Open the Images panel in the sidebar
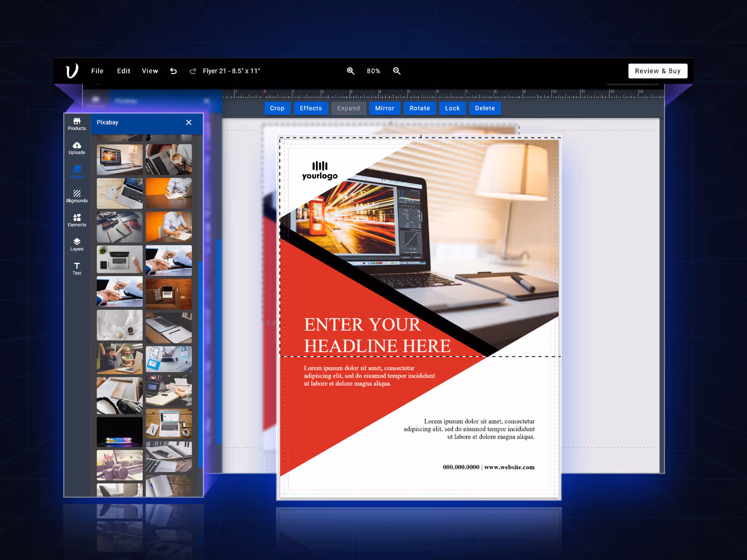Image resolution: width=747 pixels, height=560 pixels. 77,173
